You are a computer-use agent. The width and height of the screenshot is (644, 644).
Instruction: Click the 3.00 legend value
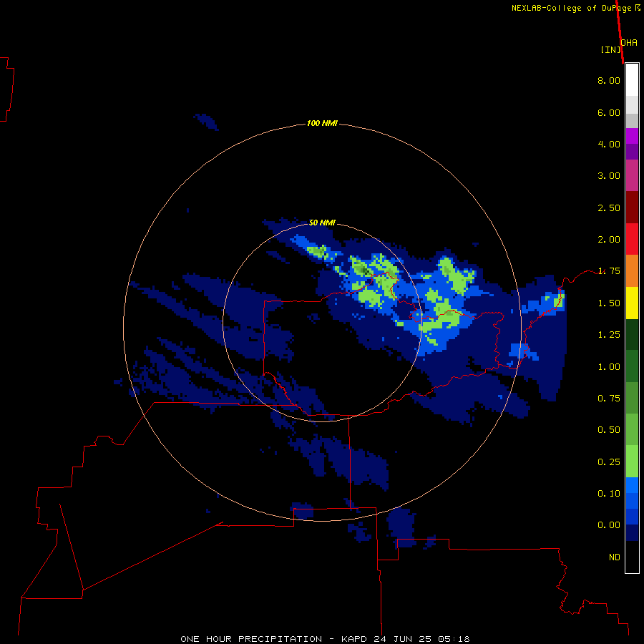click(x=609, y=175)
